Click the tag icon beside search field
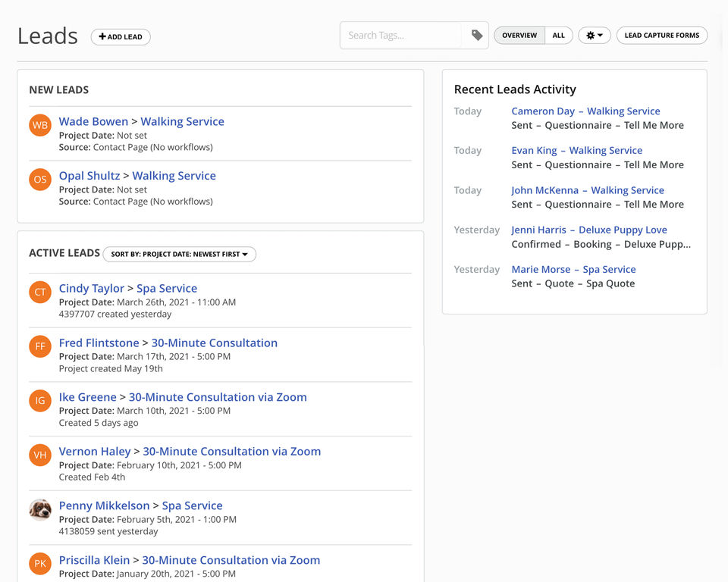 476,36
